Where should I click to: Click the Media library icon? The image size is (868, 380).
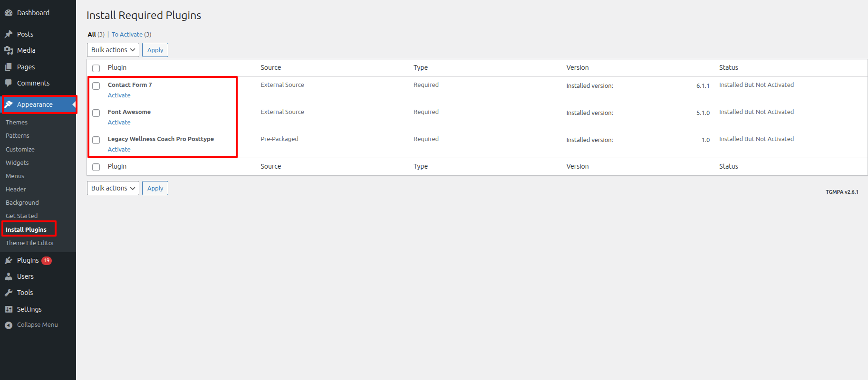tap(9, 50)
